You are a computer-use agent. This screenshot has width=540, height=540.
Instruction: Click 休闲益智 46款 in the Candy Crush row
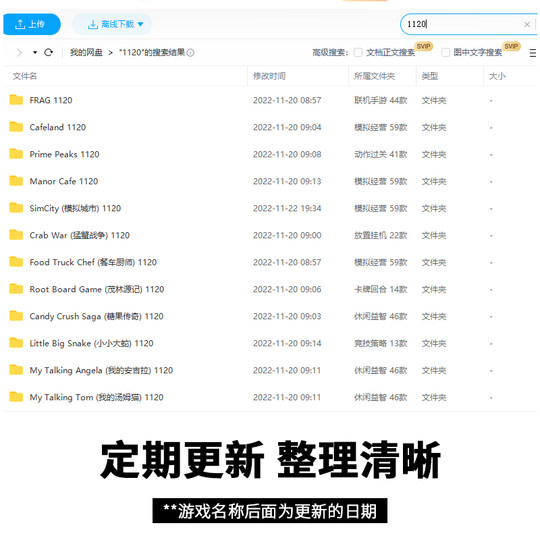(381, 316)
